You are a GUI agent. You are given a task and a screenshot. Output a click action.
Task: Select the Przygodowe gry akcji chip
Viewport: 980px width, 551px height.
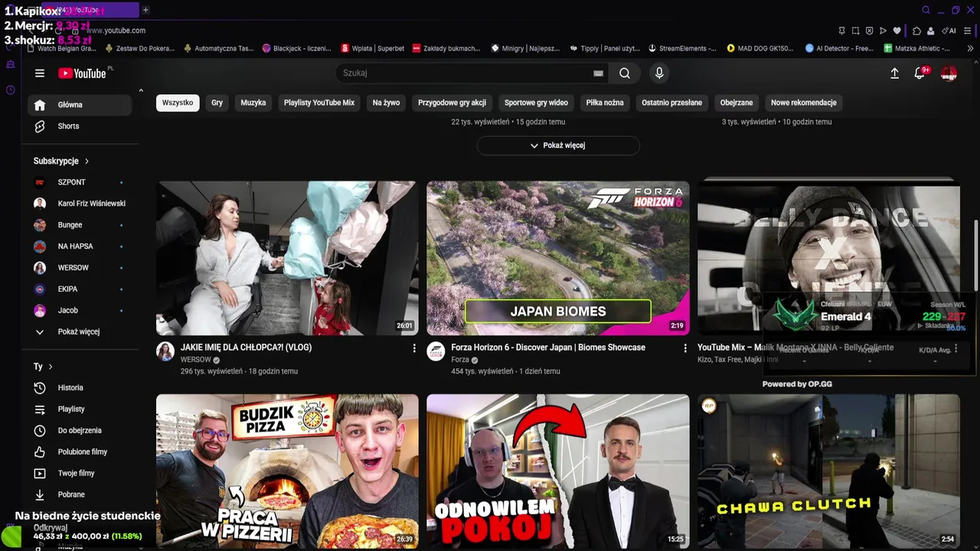pyautogui.click(x=452, y=103)
